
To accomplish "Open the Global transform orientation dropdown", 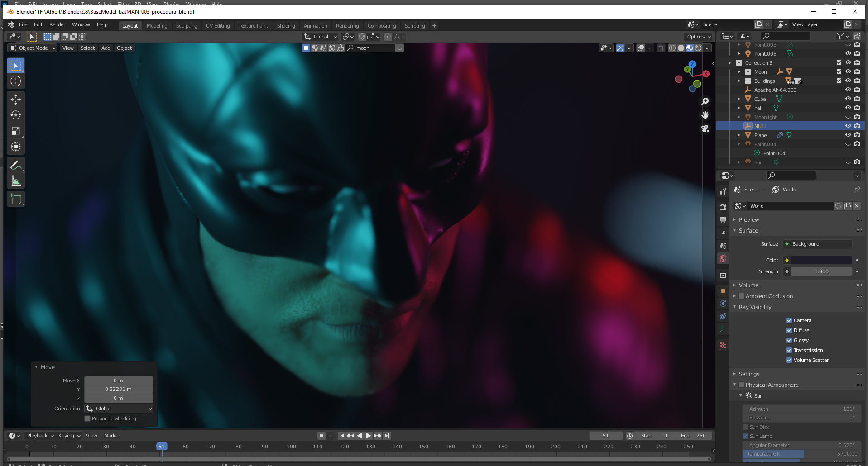I will [321, 37].
